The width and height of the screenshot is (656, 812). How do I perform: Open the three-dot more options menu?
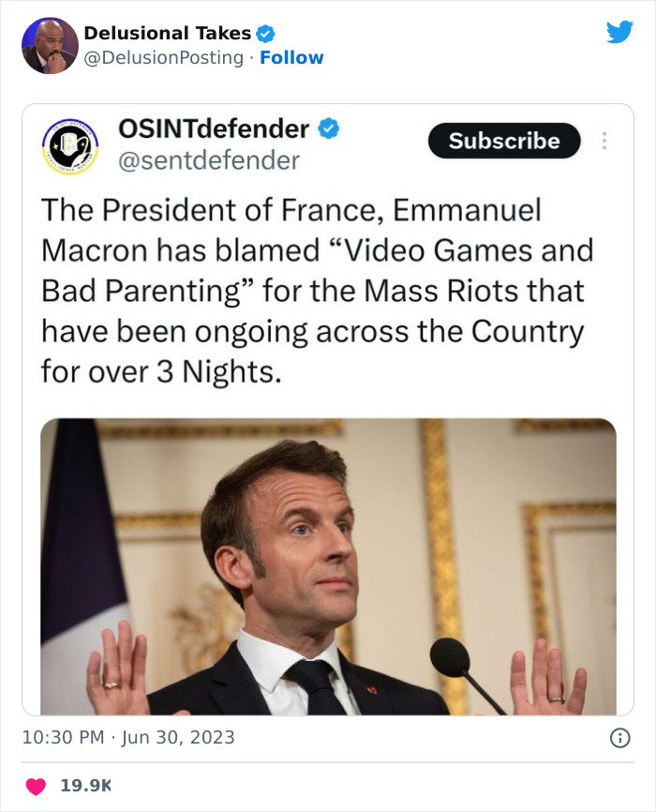(x=604, y=141)
